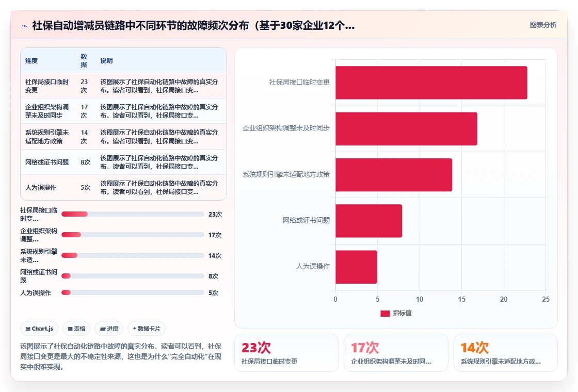Open the 17次 企业组织架构调整 data card
This screenshot has width=578, height=392.
(396, 353)
